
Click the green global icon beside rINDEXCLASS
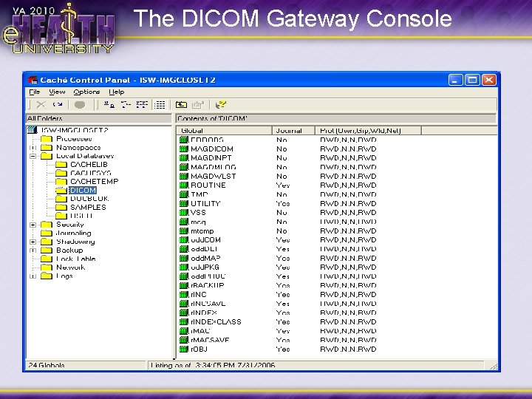tap(183, 321)
